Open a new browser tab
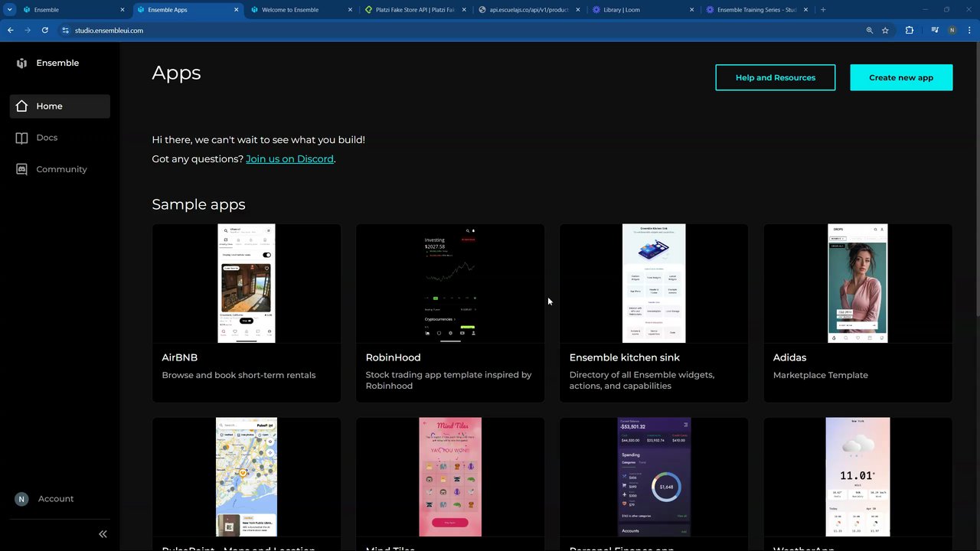Image resolution: width=980 pixels, height=551 pixels. coord(823,10)
